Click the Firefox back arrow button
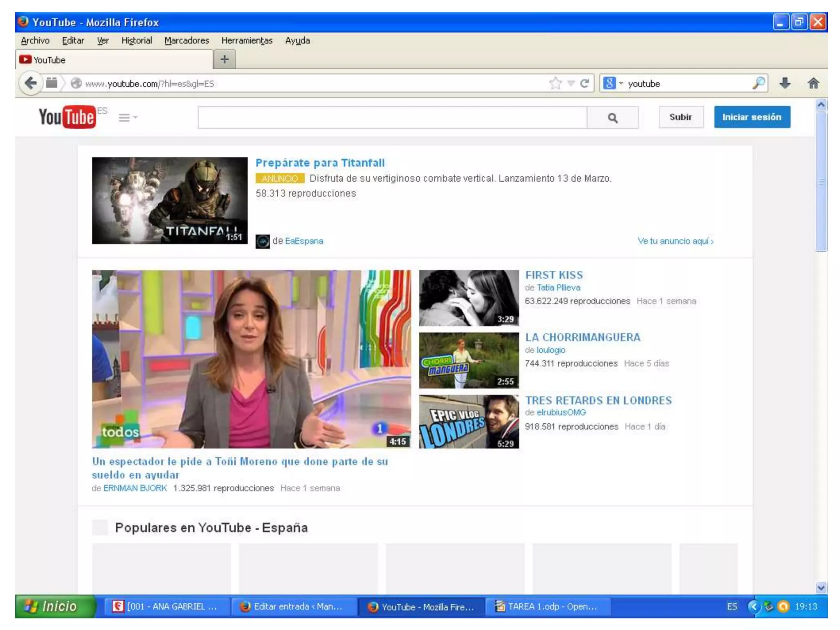This screenshot has width=840, height=630. click(x=31, y=84)
